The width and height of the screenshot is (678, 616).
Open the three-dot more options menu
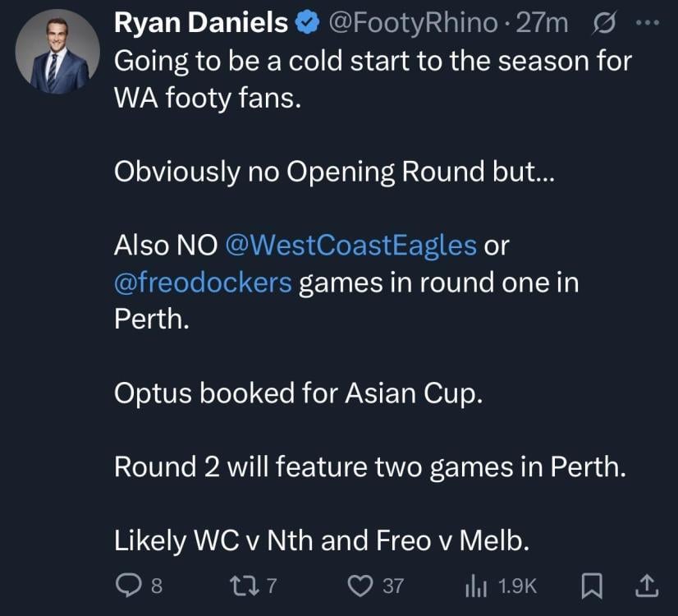point(648,25)
